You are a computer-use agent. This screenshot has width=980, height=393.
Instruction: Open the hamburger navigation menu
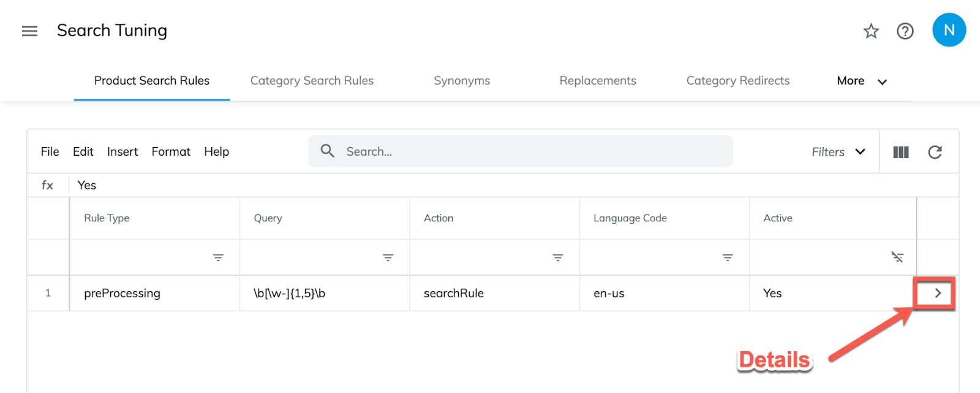pos(29,31)
